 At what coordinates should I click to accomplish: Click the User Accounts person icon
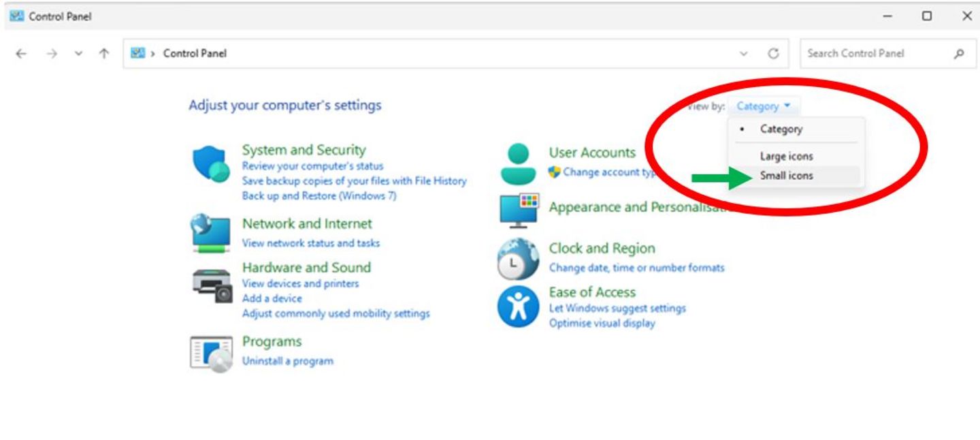(519, 163)
